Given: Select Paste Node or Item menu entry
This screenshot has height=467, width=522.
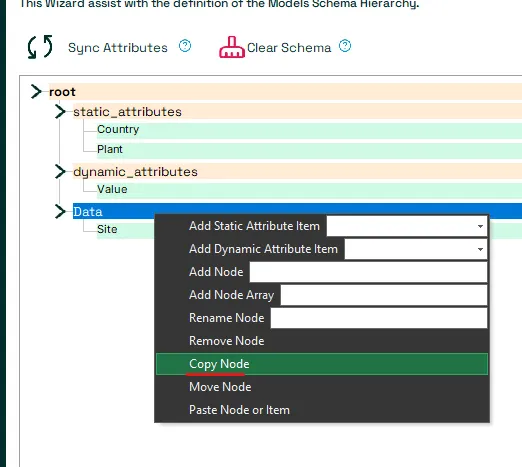Looking at the screenshot, I should (x=322, y=410).
